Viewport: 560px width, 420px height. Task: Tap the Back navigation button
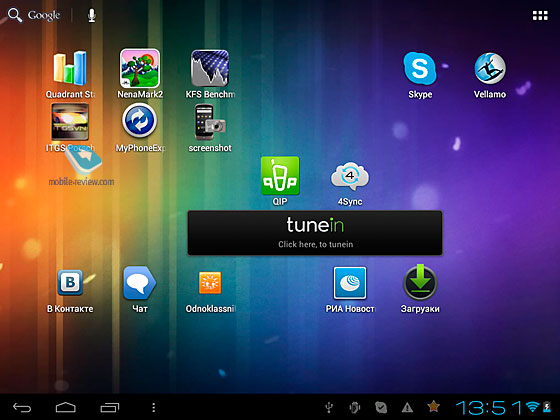click(x=22, y=408)
